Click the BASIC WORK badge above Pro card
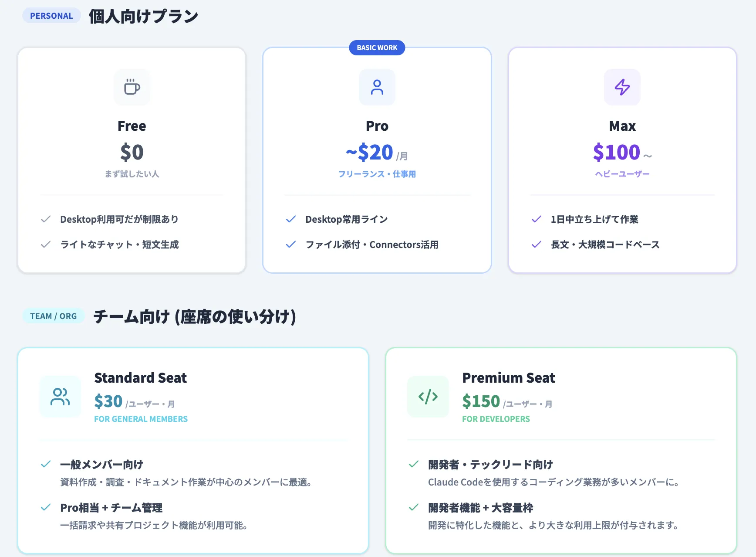This screenshot has height=557, width=756. tap(377, 48)
